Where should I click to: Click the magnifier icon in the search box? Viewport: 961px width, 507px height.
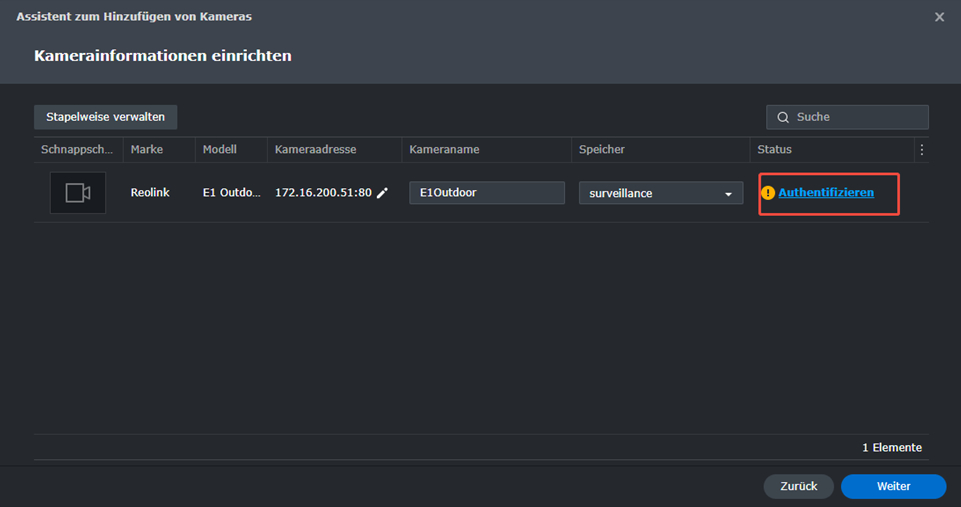(x=783, y=117)
